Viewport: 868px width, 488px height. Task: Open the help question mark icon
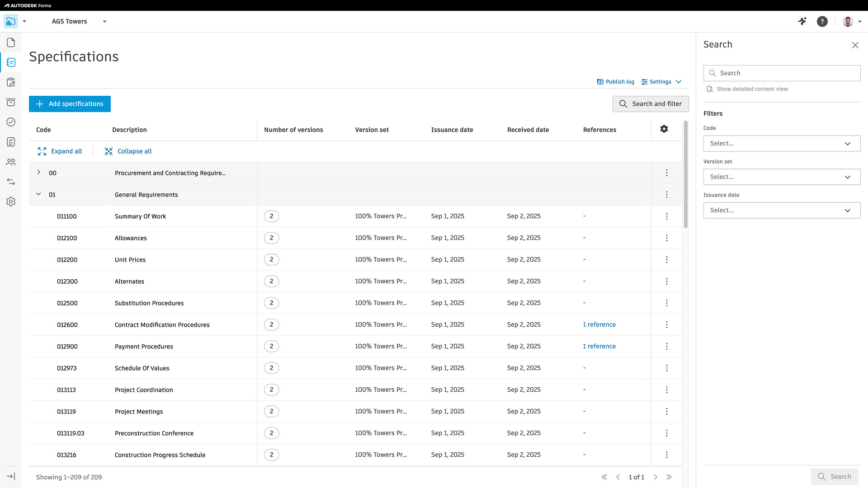click(822, 21)
